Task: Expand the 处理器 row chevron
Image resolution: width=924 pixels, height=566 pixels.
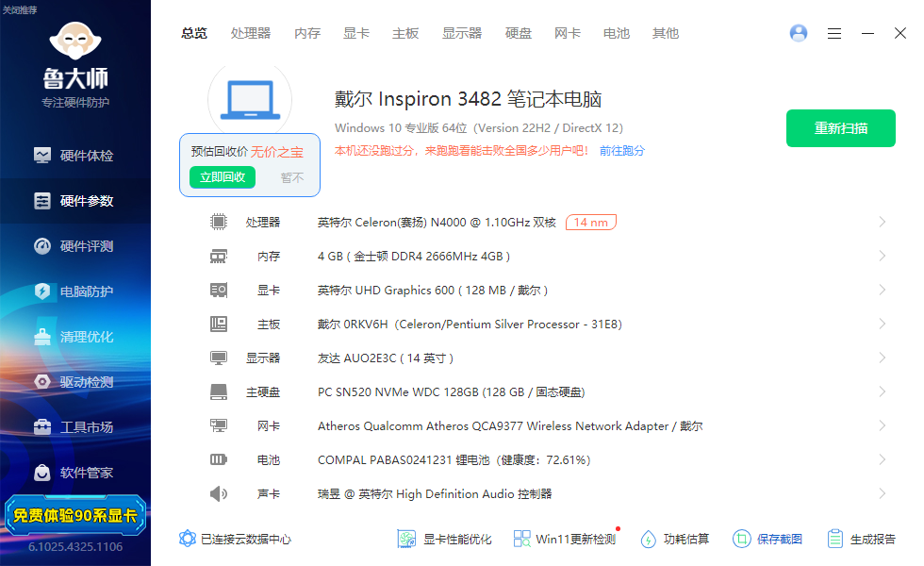Action: click(x=883, y=223)
